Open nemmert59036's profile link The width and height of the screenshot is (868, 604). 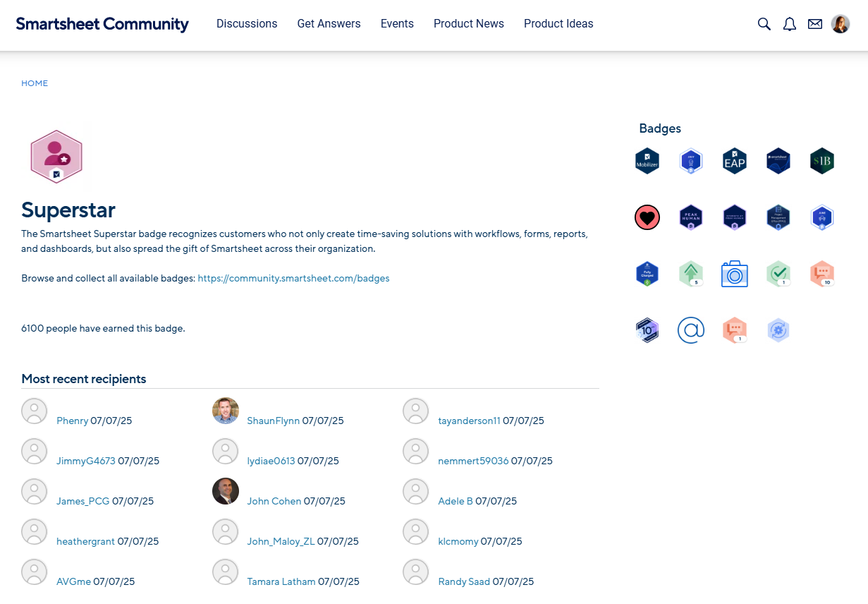click(473, 461)
